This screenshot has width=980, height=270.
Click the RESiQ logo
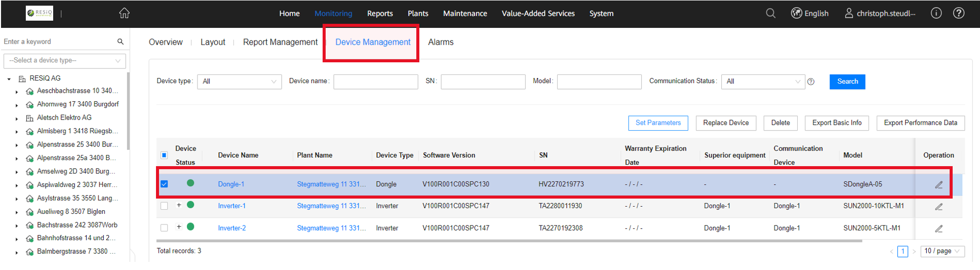(x=40, y=13)
